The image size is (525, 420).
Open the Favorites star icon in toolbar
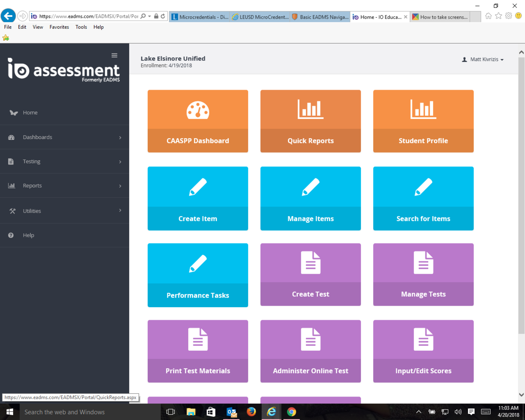(498, 16)
